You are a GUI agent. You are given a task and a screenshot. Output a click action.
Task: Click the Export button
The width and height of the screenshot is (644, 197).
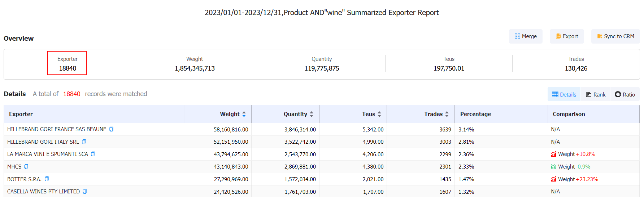pos(567,36)
